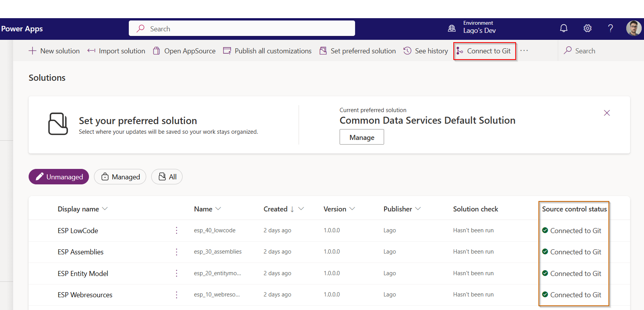Select the Managed filter

[x=120, y=177]
